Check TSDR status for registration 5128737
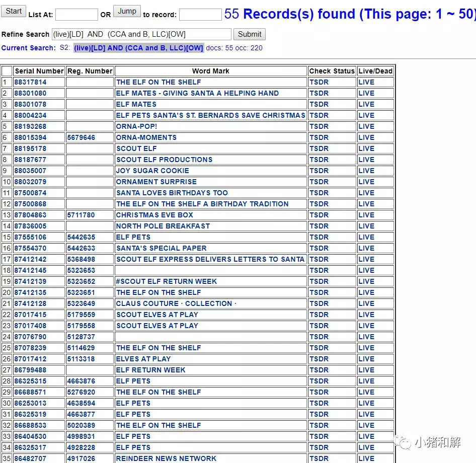Viewport: 476px width, 463px height. (319, 337)
